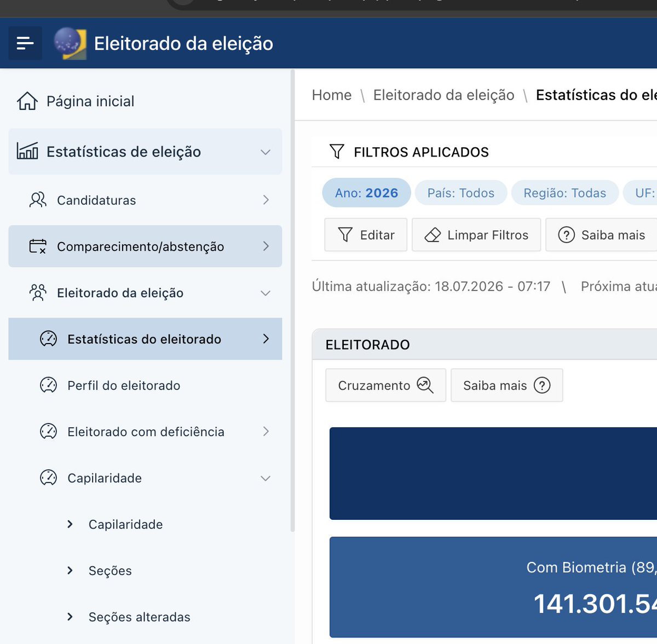The width and height of the screenshot is (657, 644).
Task: Open Estatísticas do eleitorado right arrow
Action: (266, 339)
